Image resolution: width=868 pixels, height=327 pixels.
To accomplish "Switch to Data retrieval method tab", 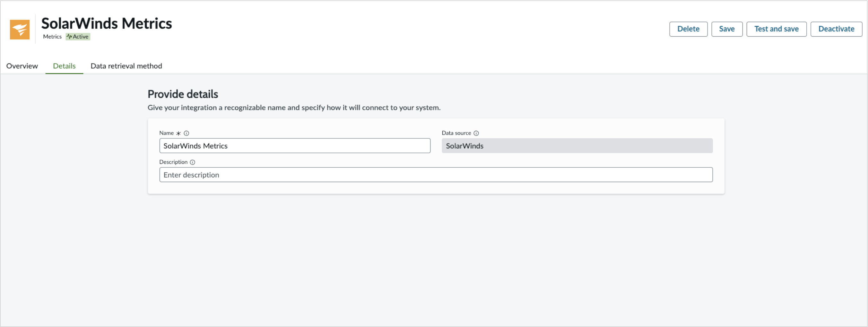I will [126, 66].
